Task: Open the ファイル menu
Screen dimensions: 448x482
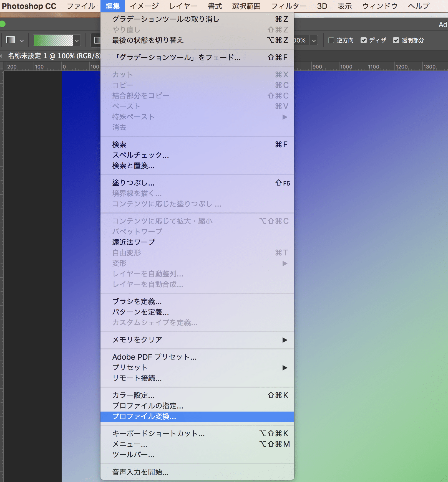Action: 81,6
